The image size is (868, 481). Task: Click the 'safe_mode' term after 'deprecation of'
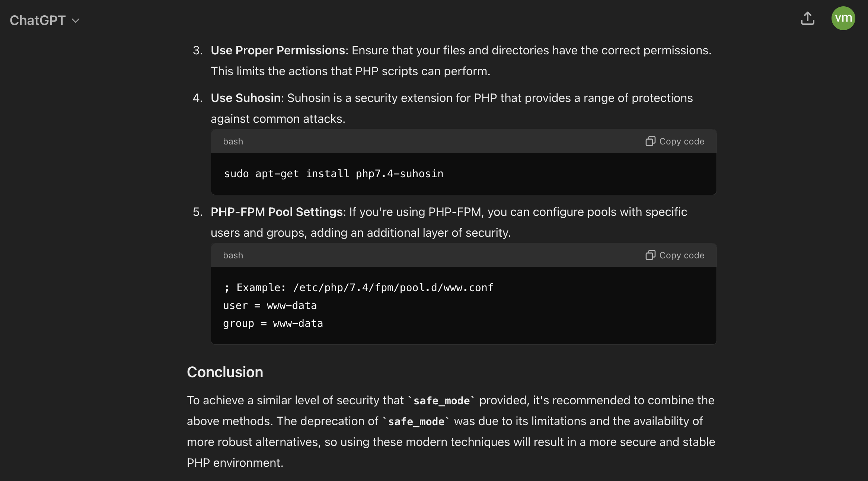click(416, 421)
